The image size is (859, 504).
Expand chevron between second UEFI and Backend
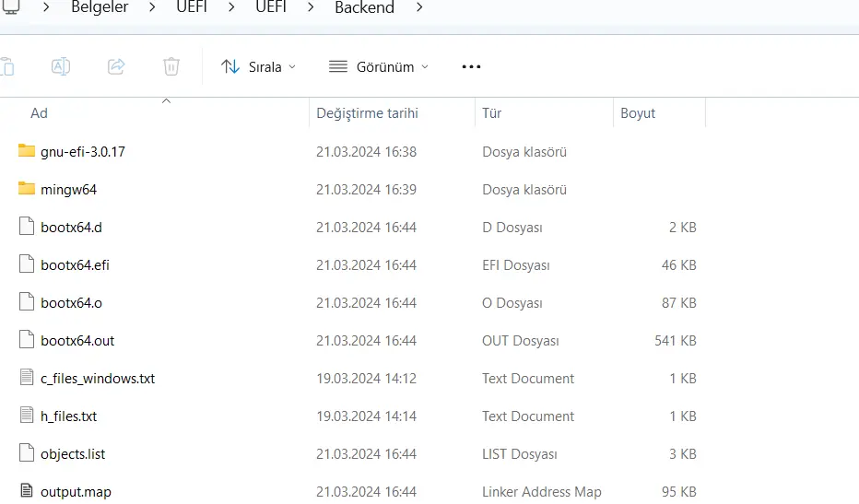(x=312, y=7)
